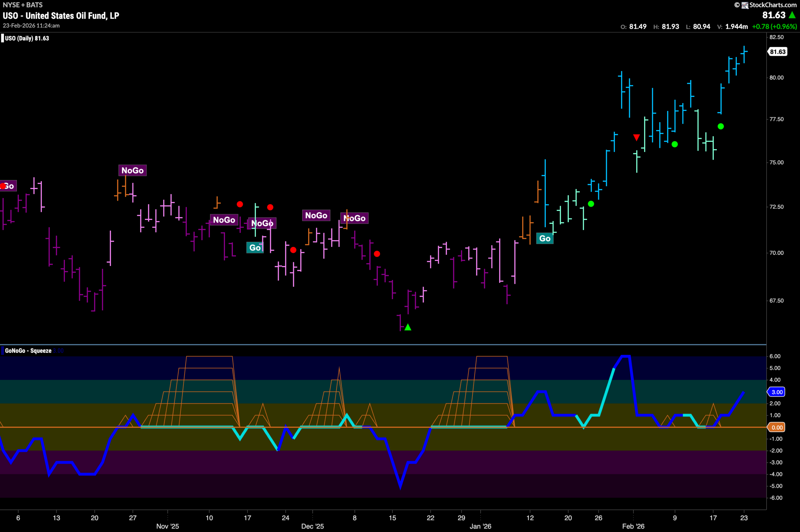Click the red dot marker near Nov 25

[x=293, y=250]
